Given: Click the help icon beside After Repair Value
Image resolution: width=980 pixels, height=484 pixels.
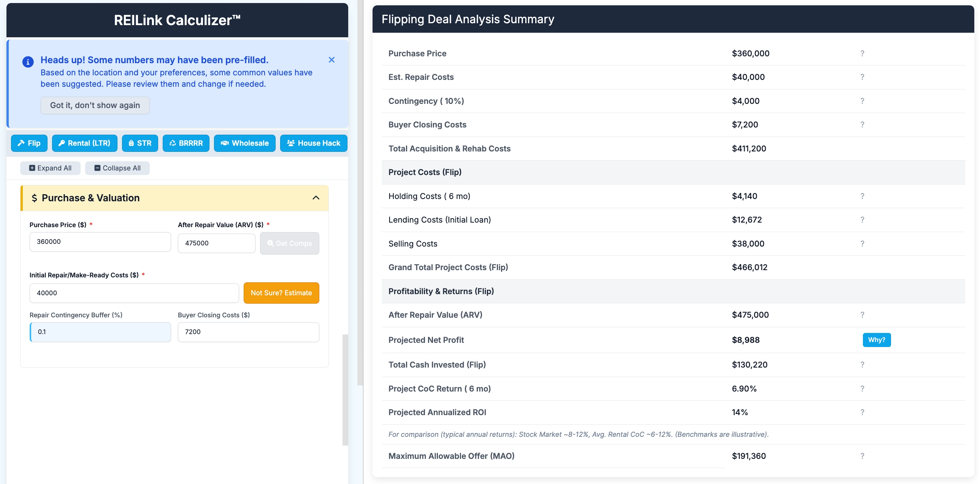Looking at the screenshot, I should pyautogui.click(x=862, y=315).
